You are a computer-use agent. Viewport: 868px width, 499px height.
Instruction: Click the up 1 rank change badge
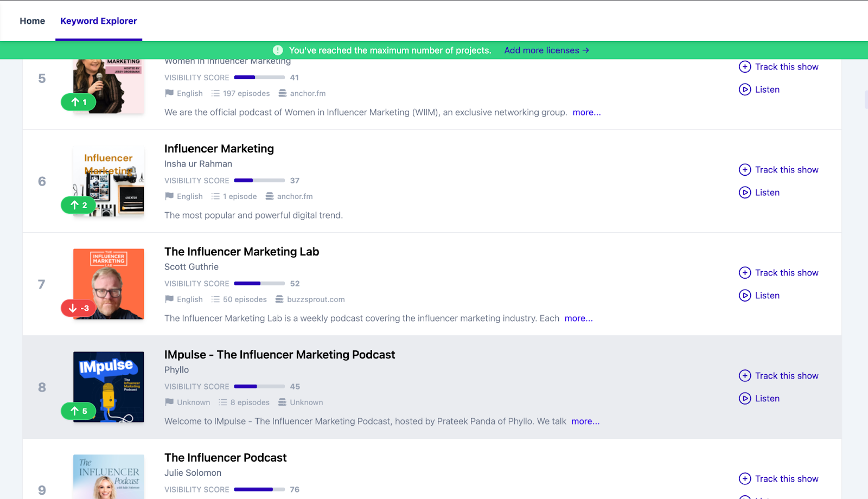[x=79, y=102]
